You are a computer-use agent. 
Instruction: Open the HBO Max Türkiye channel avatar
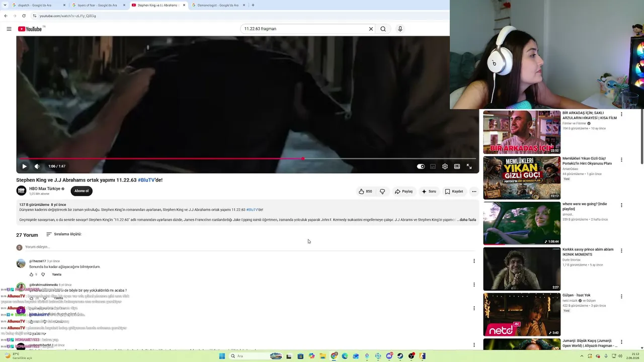click(21, 191)
